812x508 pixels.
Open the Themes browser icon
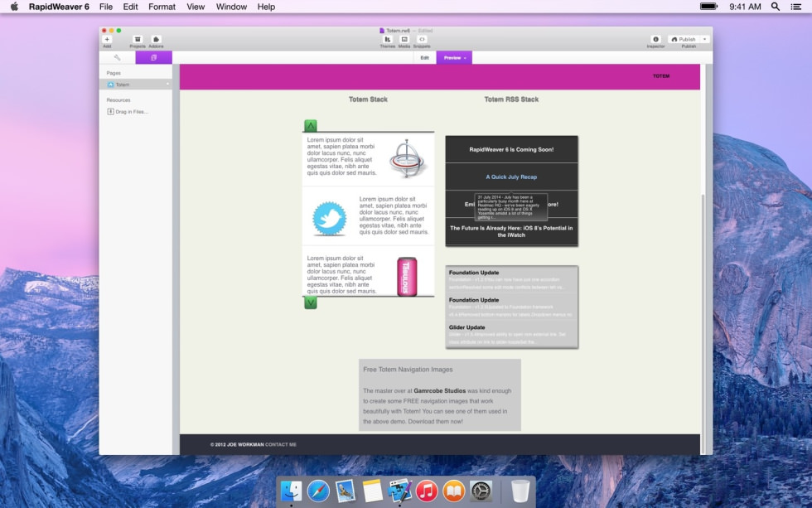click(388, 39)
